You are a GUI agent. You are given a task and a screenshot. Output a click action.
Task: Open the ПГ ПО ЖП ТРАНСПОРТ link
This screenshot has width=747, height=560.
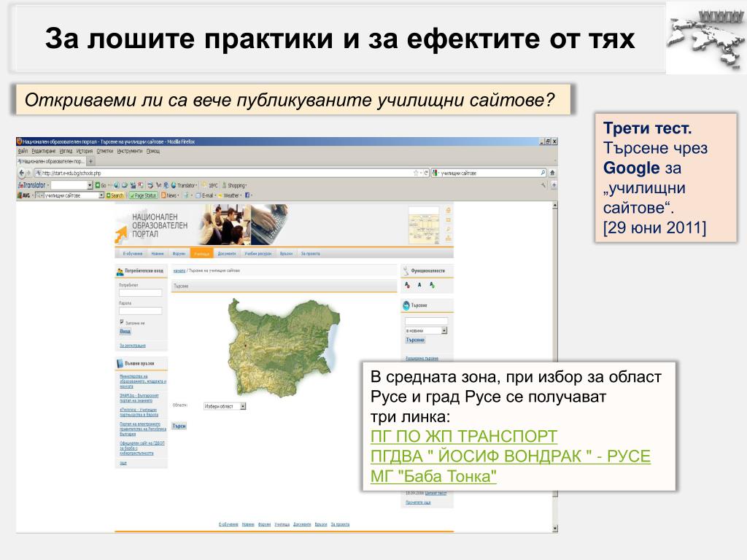(x=463, y=436)
